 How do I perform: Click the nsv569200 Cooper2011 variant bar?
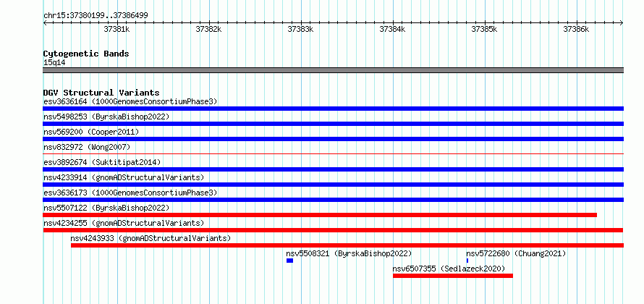[333, 139]
